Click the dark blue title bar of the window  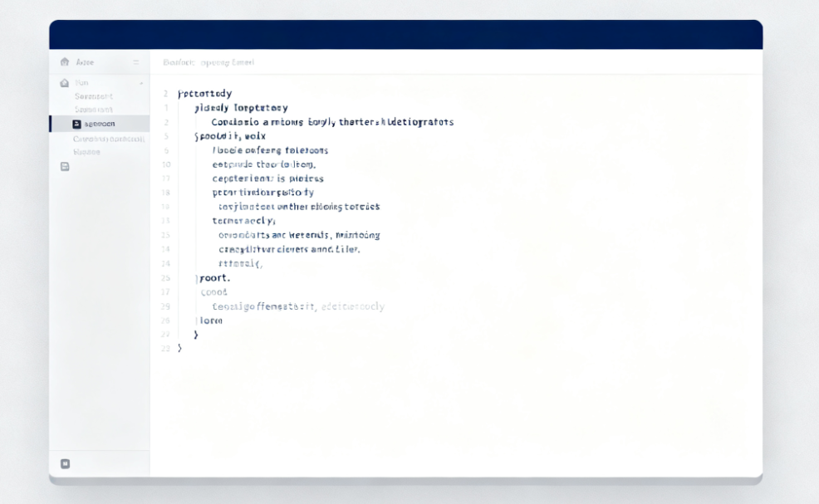point(405,35)
